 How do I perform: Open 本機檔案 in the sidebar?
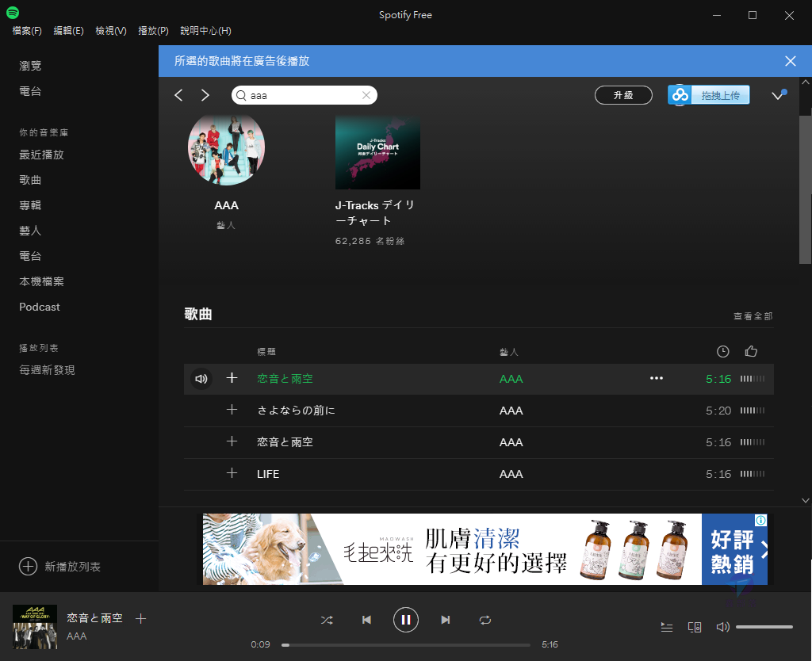tap(41, 281)
